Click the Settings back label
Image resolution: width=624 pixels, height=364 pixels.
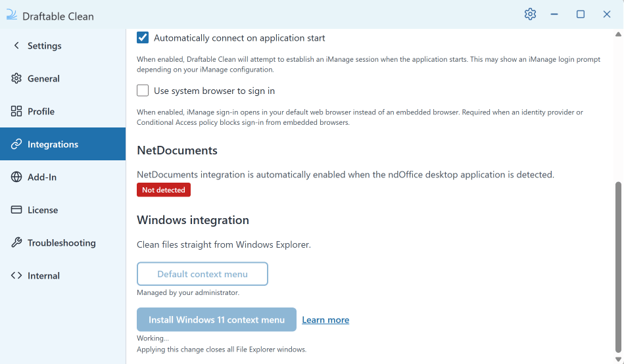(x=45, y=46)
